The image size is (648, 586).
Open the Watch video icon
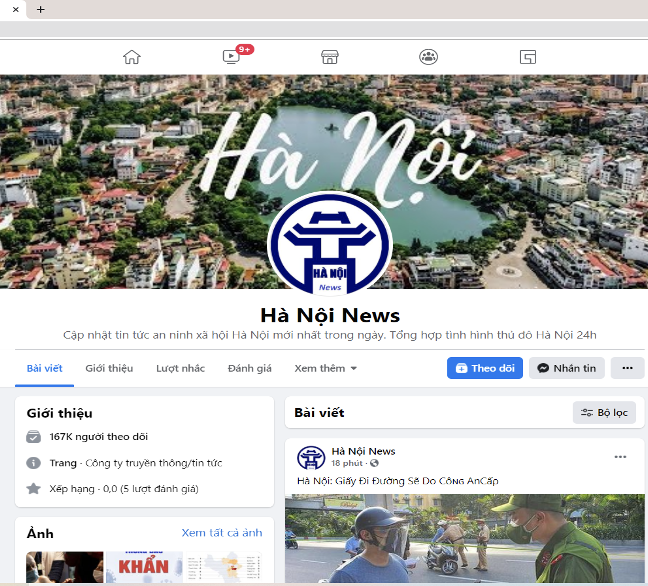pyautogui.click(x=231, y=57)
